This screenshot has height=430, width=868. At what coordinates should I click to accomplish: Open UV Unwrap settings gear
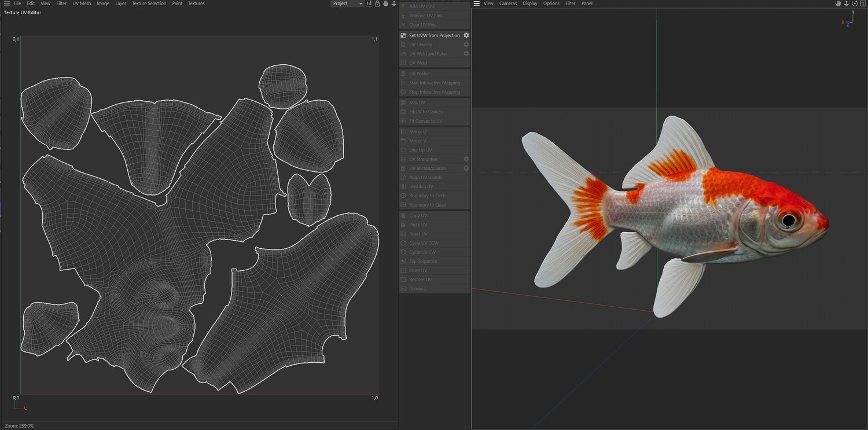point(466,45)
